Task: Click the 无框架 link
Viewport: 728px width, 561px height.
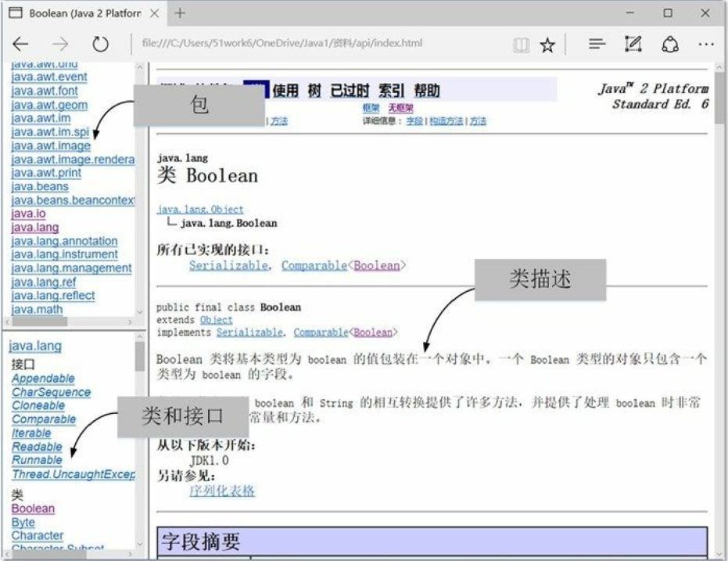Action: (x=400, y=108)
